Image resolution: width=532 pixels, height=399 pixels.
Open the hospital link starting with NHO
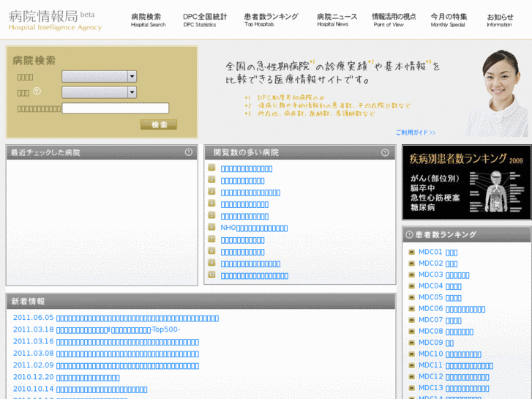(x=254, y=228)
